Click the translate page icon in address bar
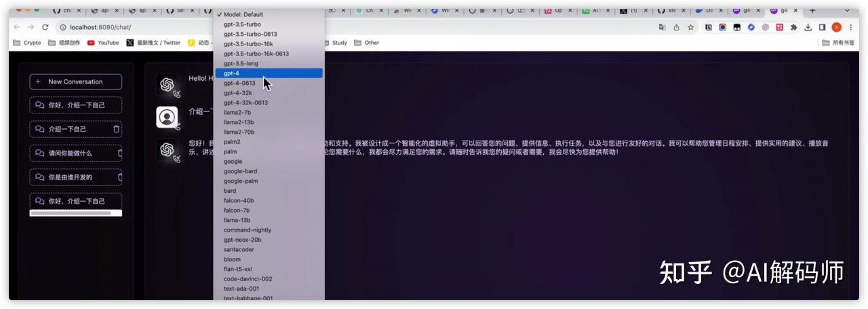The height and width of the screenshot is (309, 868). point(662,27)
